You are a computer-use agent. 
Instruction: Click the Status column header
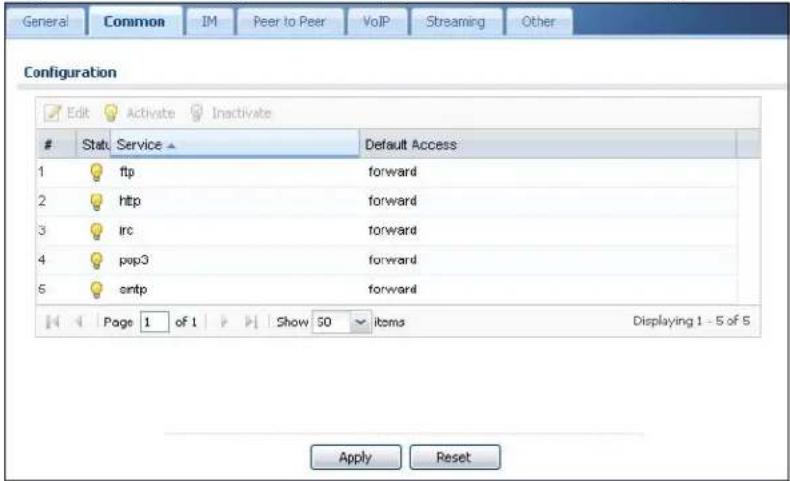93,145
